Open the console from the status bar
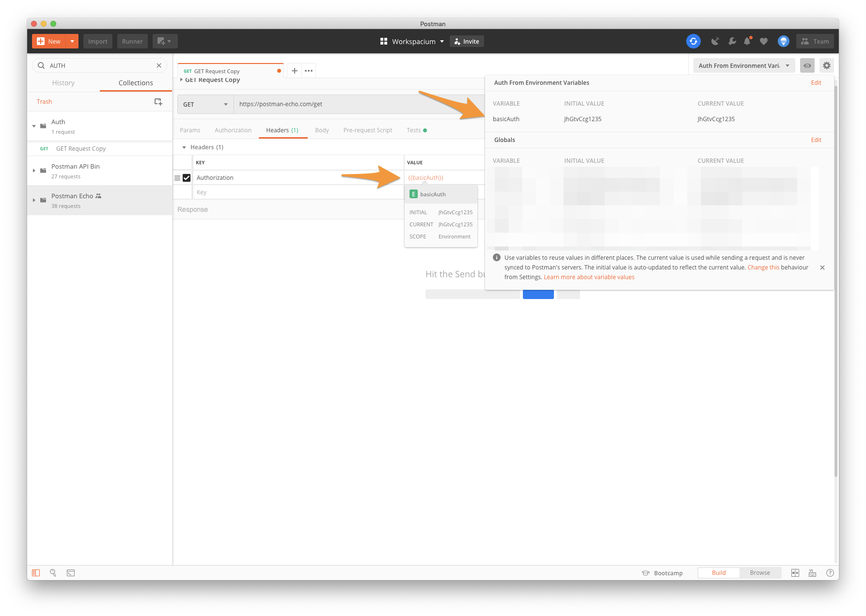Screen dimensions: 866x616 (x=71, y=573)
